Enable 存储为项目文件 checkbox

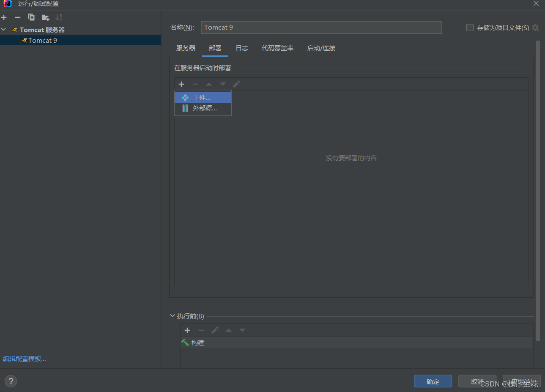coord(470,27)
